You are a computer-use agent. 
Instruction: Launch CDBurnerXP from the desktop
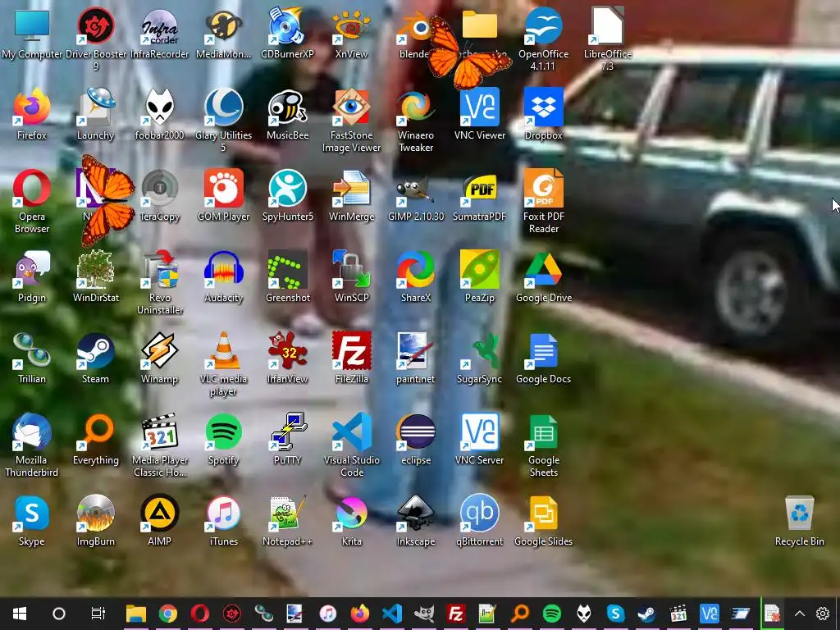(287, 33)
